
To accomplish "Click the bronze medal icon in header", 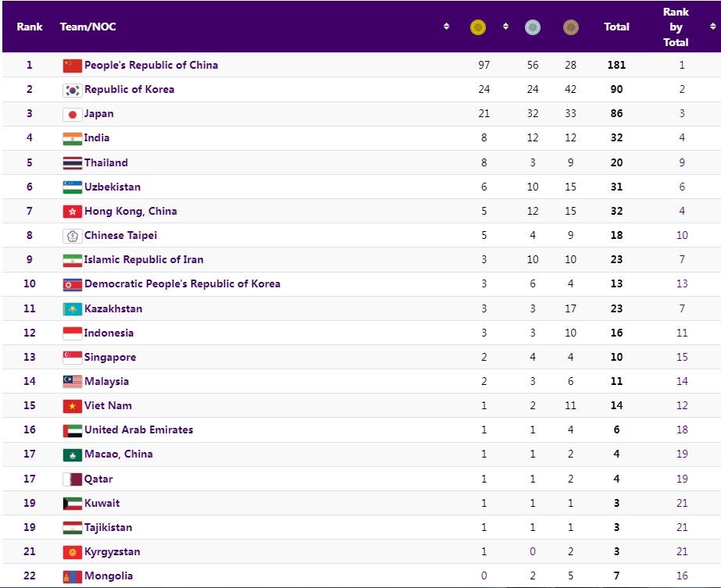I will tap(571, 27).
